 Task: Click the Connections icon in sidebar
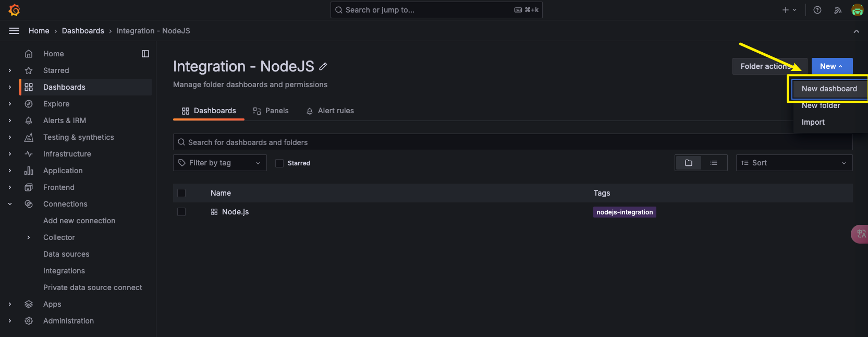click(29, 204)
